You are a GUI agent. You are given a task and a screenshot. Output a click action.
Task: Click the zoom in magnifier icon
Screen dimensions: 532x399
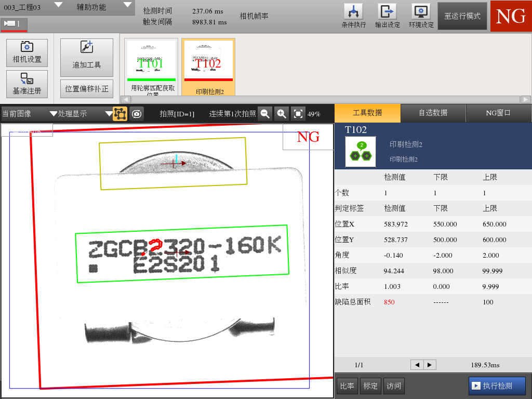click(281, 114)
